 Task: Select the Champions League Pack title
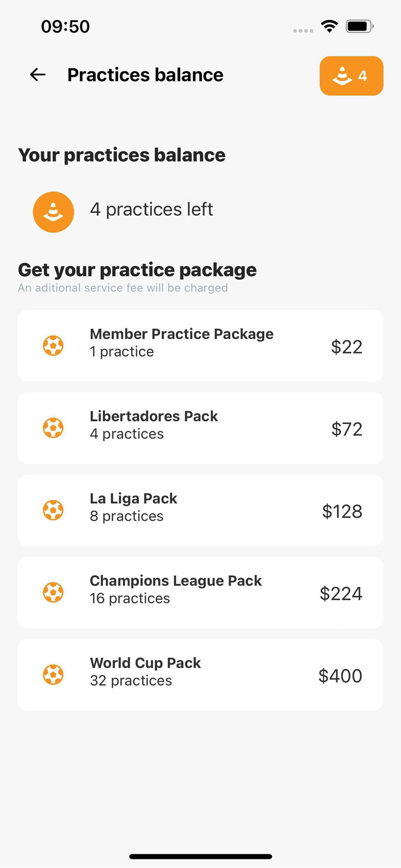pos(176,581)
